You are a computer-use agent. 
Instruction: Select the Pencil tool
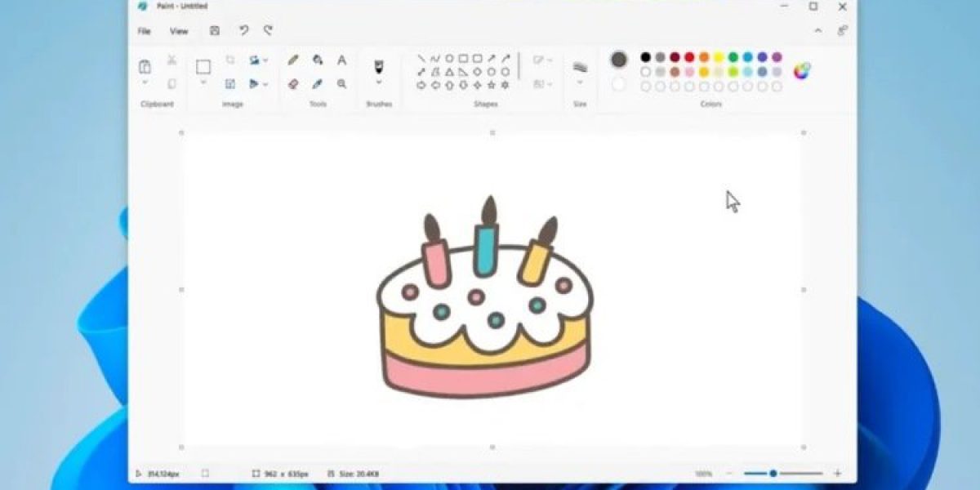(293, 60)
